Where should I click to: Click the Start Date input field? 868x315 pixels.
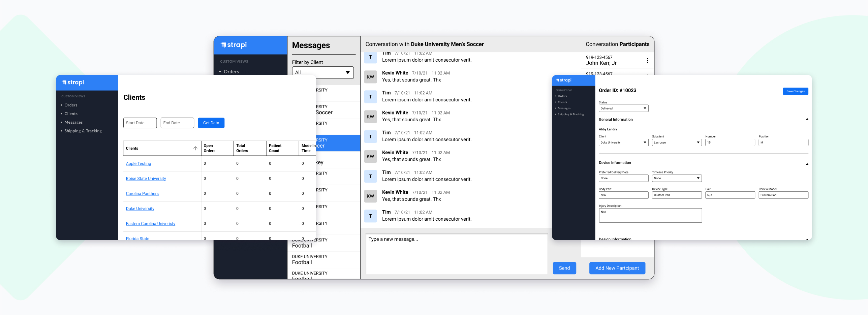pyautogui.click(x=140, y=123)
